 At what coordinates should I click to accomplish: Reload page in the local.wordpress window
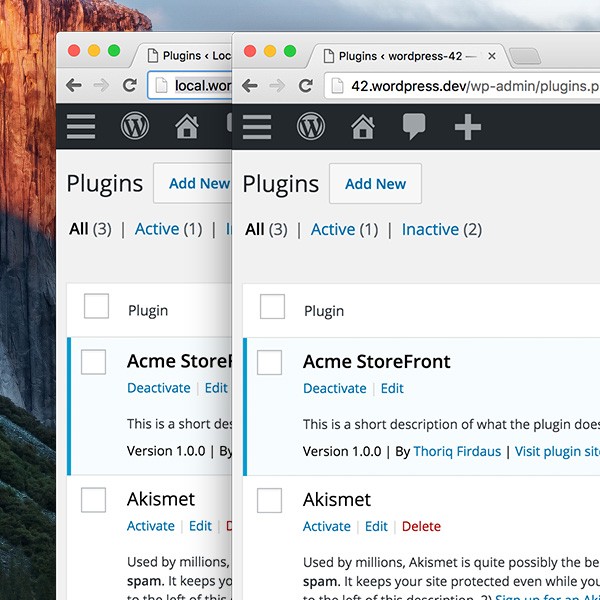pyautogui.click(x=129, y=85)
